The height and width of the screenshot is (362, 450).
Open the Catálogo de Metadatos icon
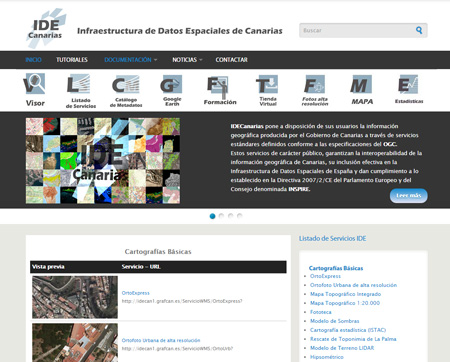pyautogui.click(x=126, y=91)
